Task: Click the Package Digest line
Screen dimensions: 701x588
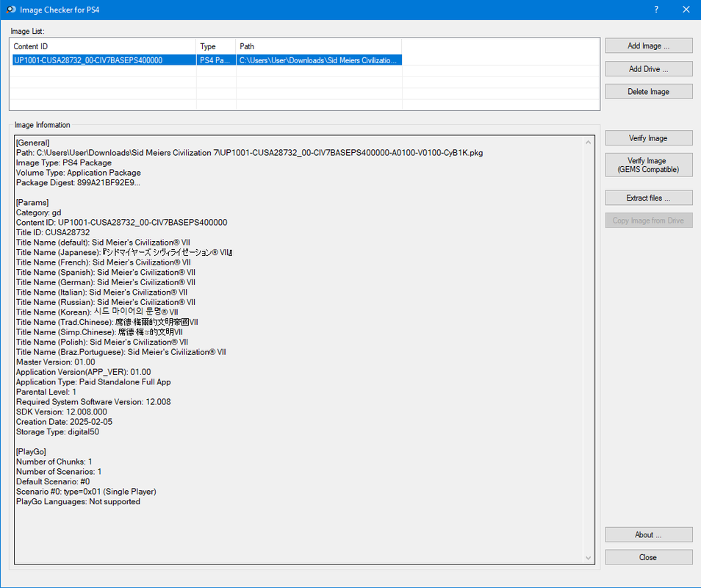Action: point(78,182)
